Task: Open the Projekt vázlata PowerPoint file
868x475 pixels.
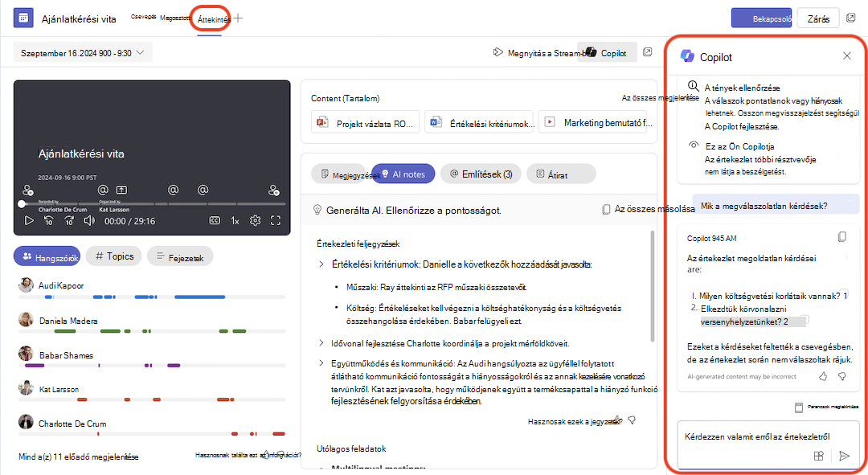Action: (366, 123)
